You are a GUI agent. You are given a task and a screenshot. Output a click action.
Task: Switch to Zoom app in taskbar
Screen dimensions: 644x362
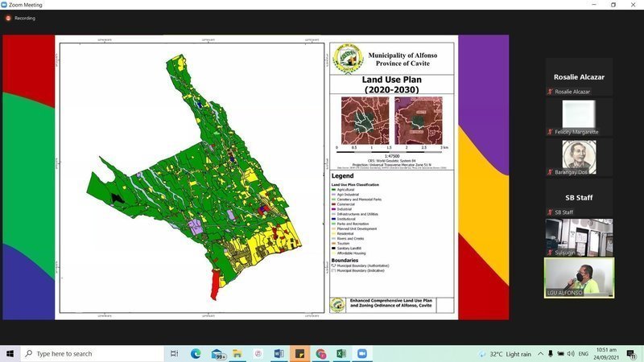click(362, 353)
